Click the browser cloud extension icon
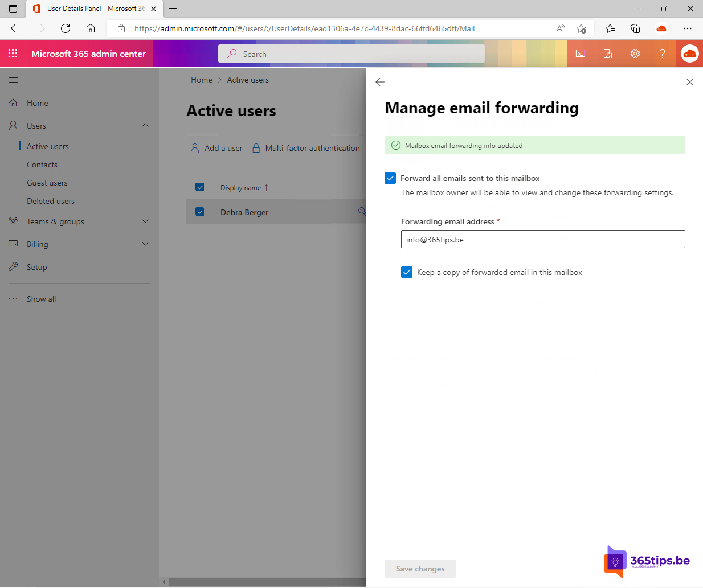 tap(661, 28)
